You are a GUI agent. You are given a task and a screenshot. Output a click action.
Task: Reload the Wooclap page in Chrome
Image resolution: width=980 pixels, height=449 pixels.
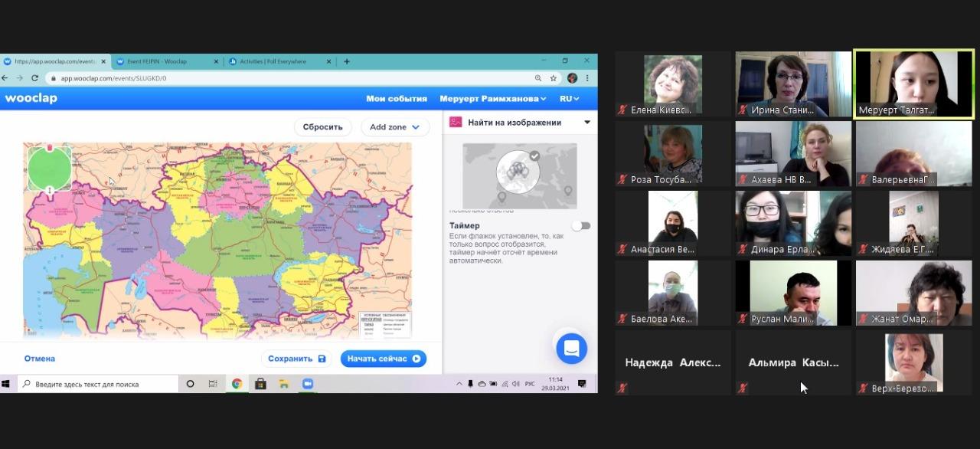coord(34,78)
